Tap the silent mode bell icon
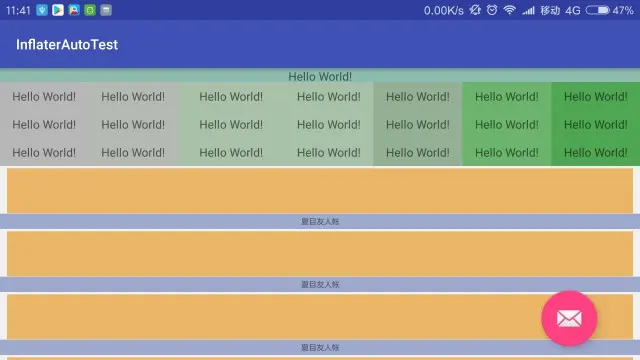The image size is (640, 360). pos(475,10)
